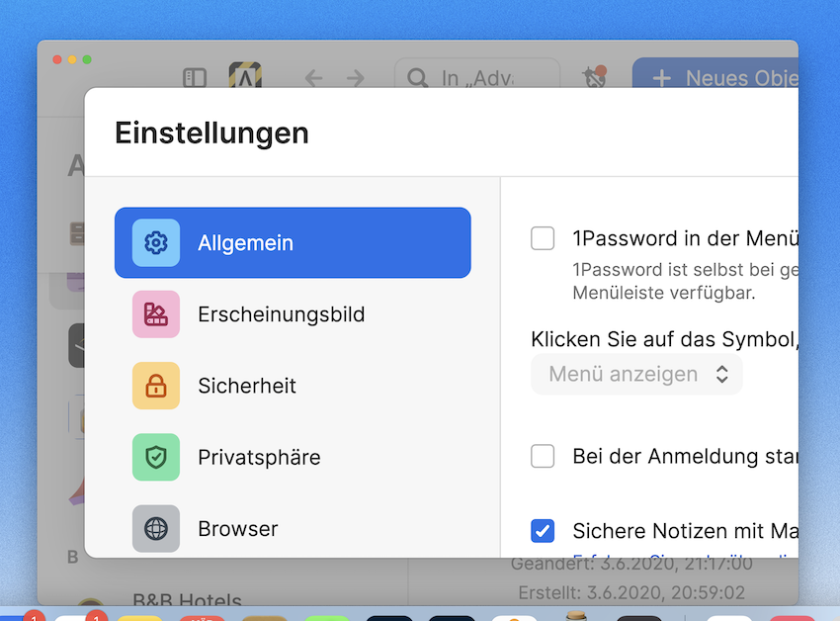Open the blue link below Sichere Notizen
The height and width of the screenshot is (621, 840).
coord(682,556)
